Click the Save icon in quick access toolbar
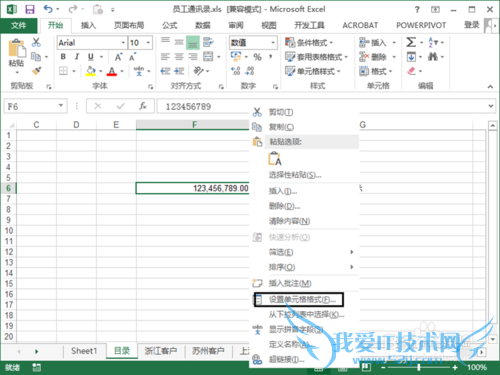Screen dimensions: 500x375 pyautogui.click(x=30, y=9)
